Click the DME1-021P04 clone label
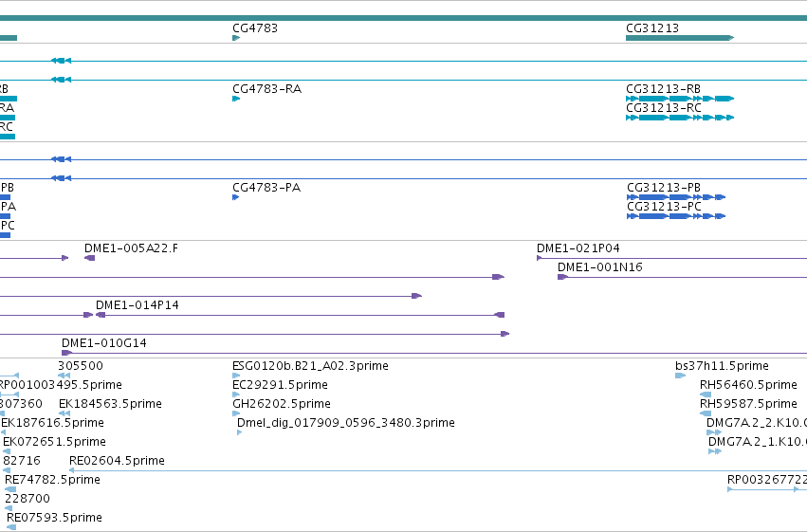 click(578, 248)
